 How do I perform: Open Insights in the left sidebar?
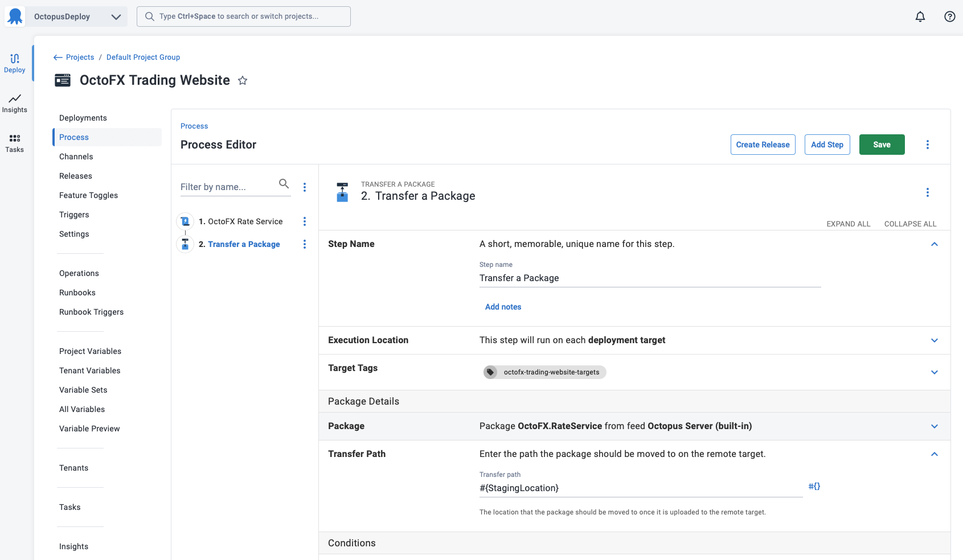pyautogui.click(x=15, y=103)
